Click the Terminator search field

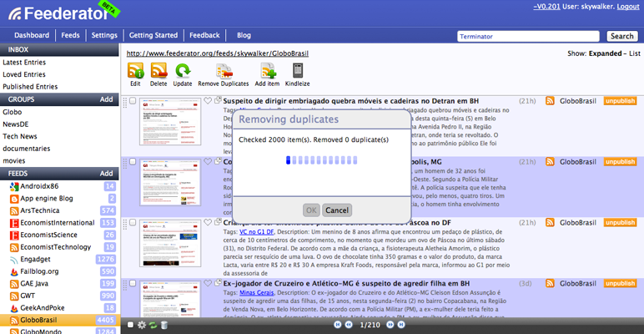528,36
